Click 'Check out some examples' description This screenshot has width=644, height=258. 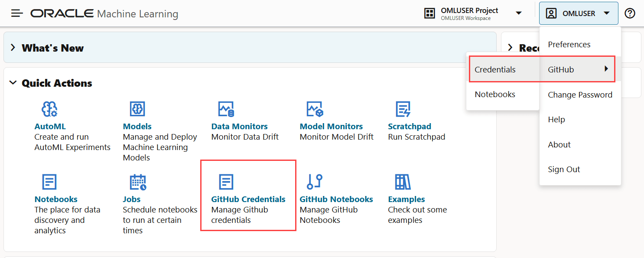417,215
